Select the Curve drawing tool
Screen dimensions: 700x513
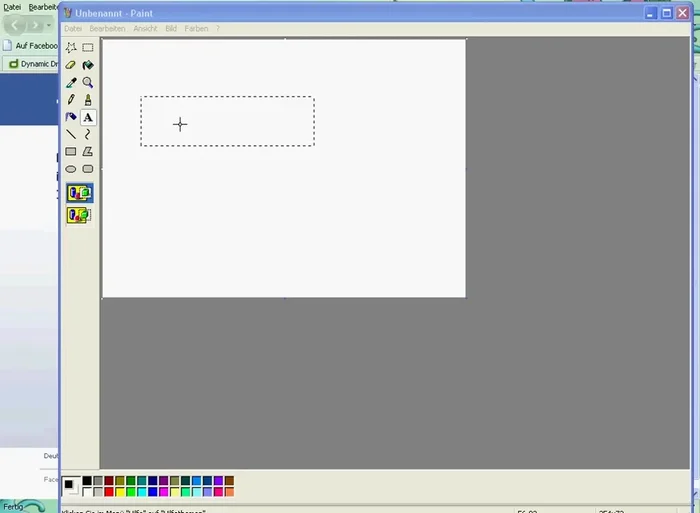click(88, 134)
